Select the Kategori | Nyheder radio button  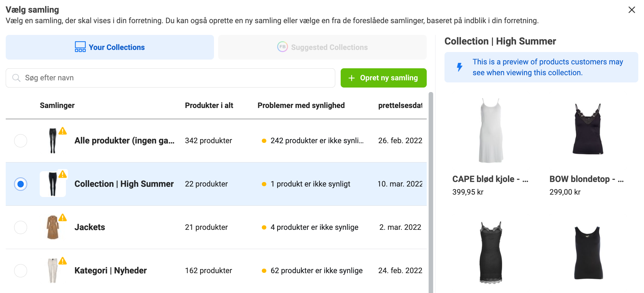tap(21, 271)
